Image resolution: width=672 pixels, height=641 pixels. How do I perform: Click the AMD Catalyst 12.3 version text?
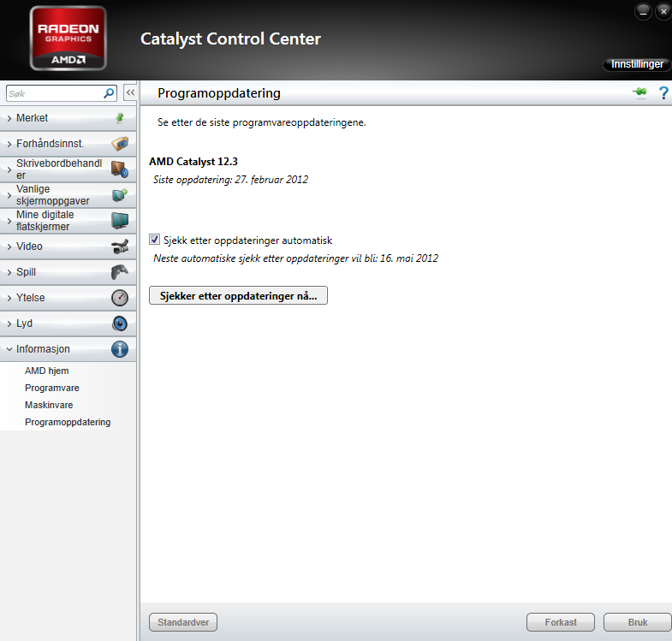point(193,162)
